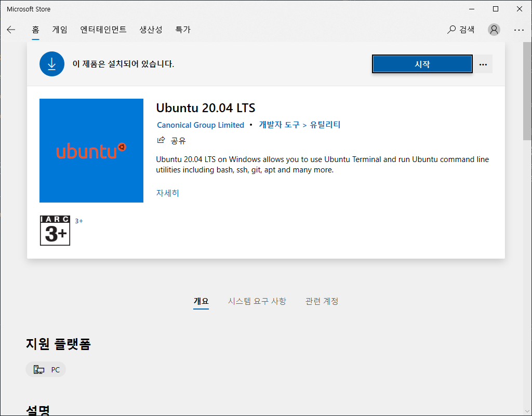Open the 특가 tab

coord(182,30)
